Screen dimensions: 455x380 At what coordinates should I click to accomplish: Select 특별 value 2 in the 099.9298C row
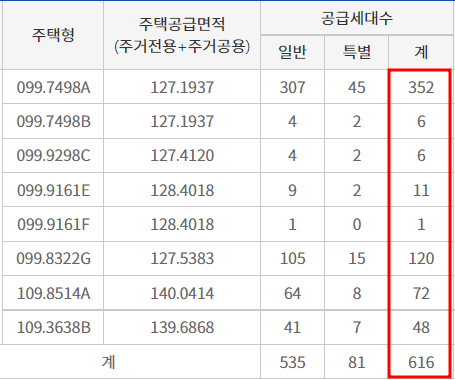(x=357, y=156)
